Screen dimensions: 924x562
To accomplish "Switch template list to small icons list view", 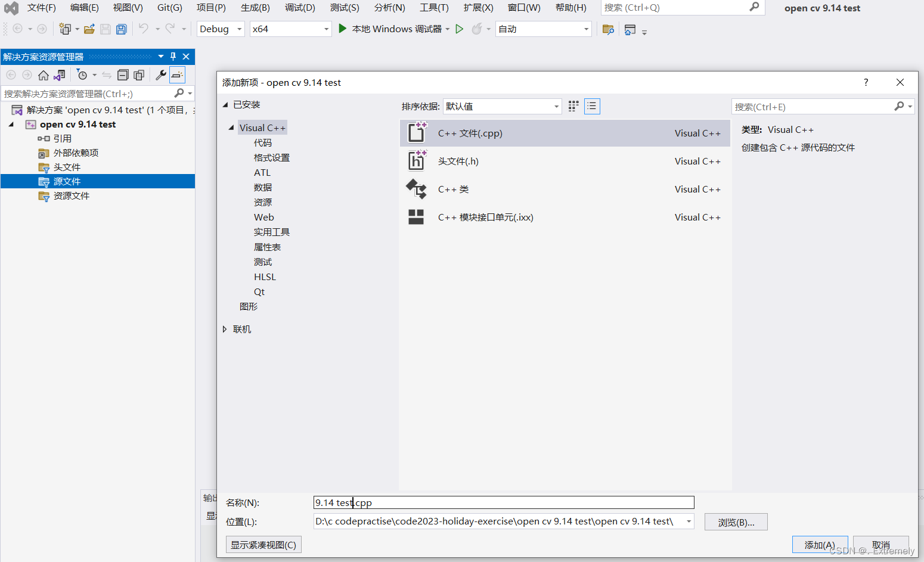I will (592, 106).
